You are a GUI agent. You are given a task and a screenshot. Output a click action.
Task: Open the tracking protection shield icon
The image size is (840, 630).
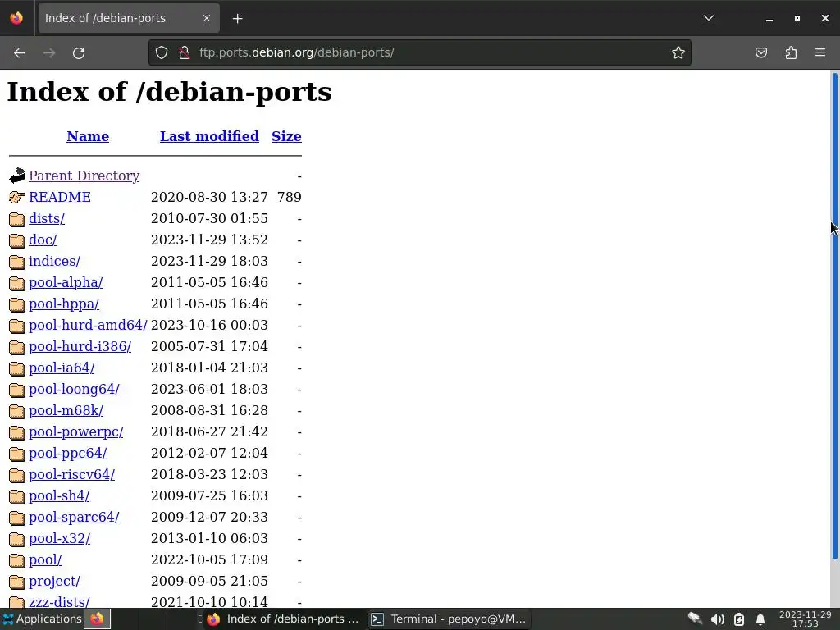click(162, 52)
